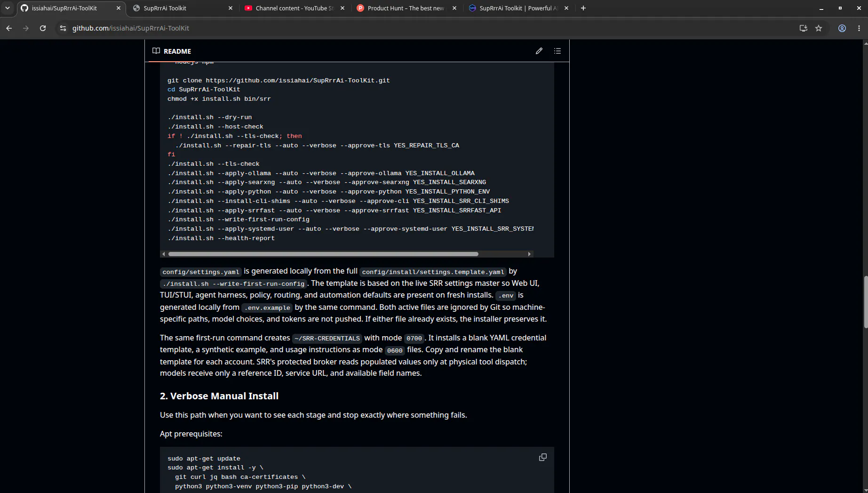Screen dimensions: 868x493
Task: Open the Chrome three-dot menu
Action: [859, 28]
